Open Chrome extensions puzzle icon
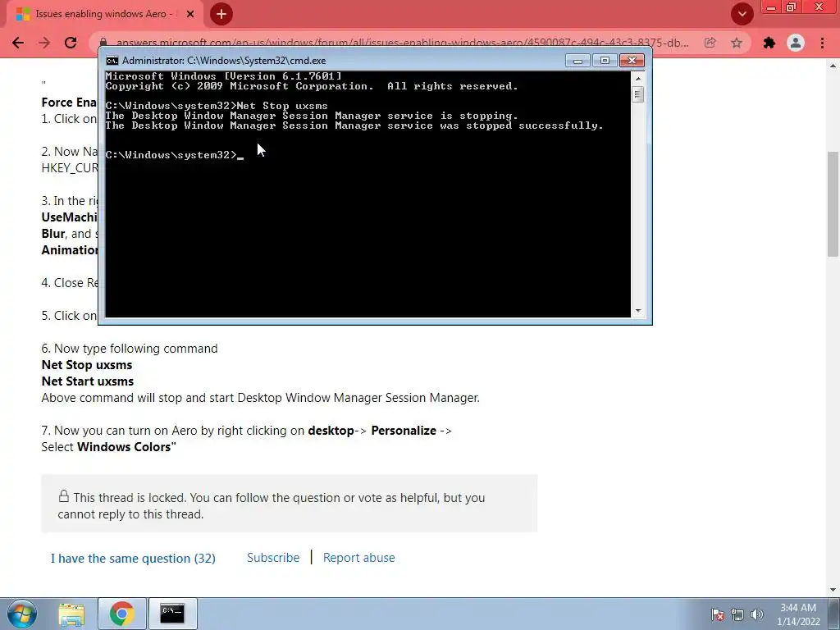Screen dimensions: 840x630 (769, 43)
